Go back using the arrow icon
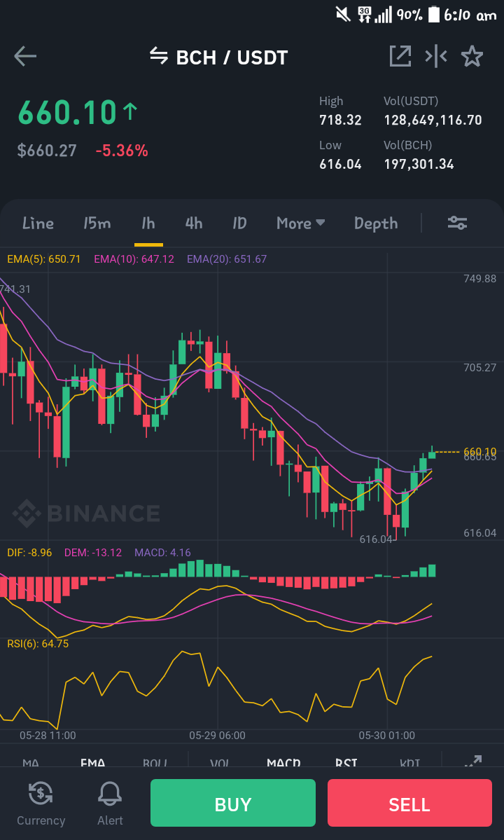 click(25, 56)
